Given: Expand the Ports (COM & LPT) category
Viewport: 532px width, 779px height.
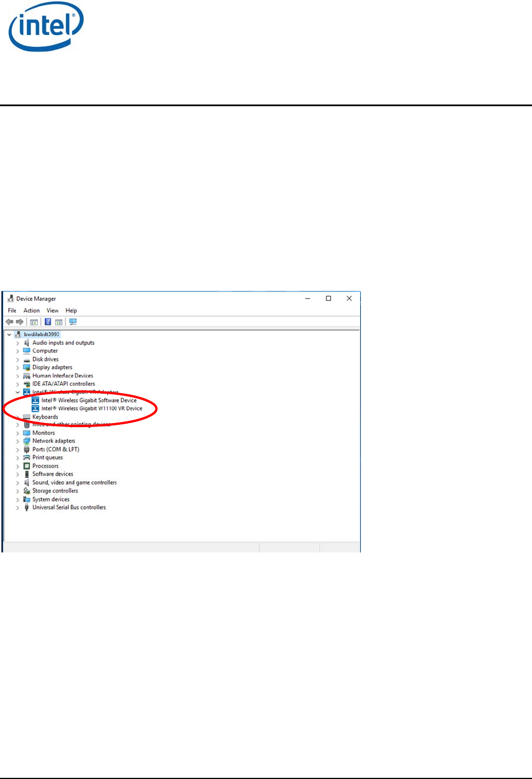Looking at the screenshot, I should click(x=18, y=450).
